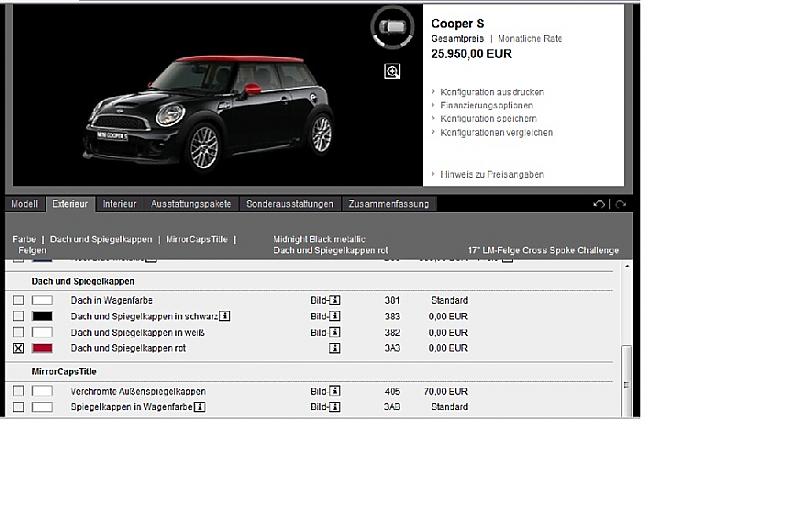Open image icon for Verchromte Außenspiegelkappen
Viewport: 800px width, 524px height.
(x=335, y=391)
